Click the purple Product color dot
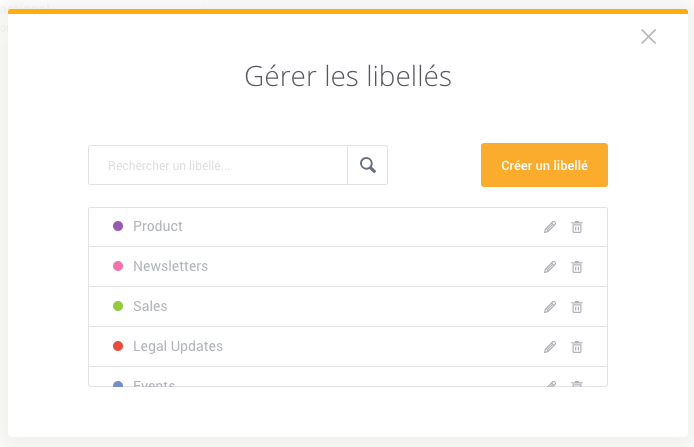Screen dimensions: 694x447 coord(118,226)
